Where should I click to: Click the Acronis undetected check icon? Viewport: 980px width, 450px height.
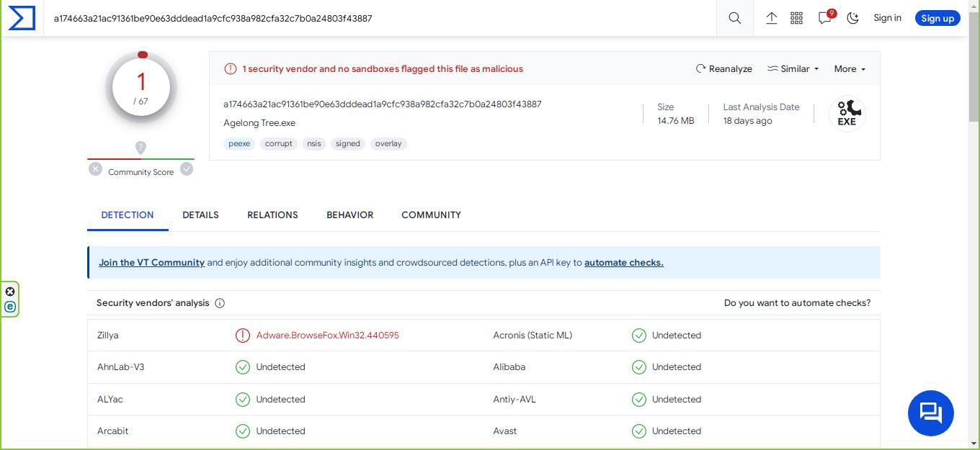point(639,336)
